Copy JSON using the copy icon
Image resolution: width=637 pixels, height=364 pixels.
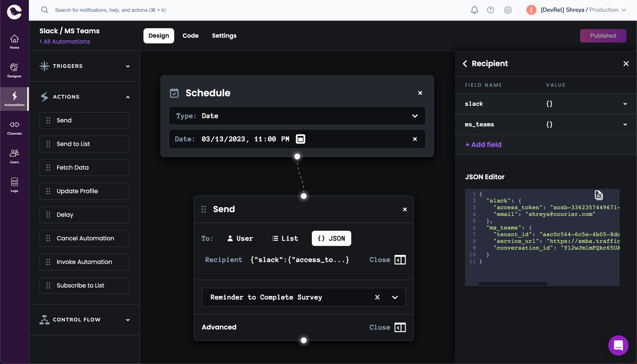coord(599,195)
